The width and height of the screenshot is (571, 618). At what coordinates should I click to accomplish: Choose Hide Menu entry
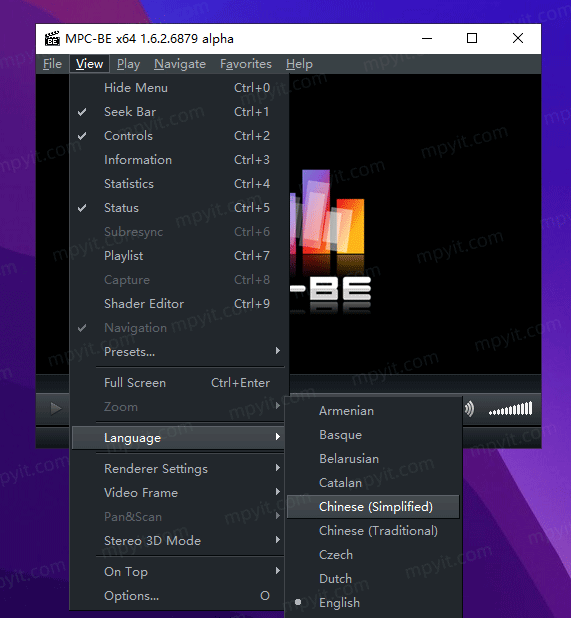[x=179, y=87]
